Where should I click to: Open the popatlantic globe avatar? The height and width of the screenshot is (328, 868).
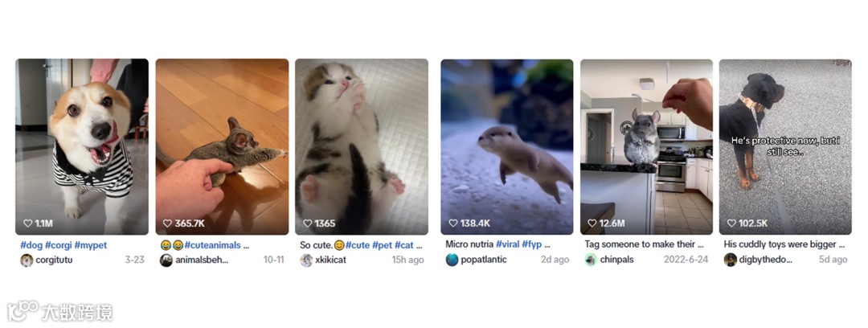(452, 260)
